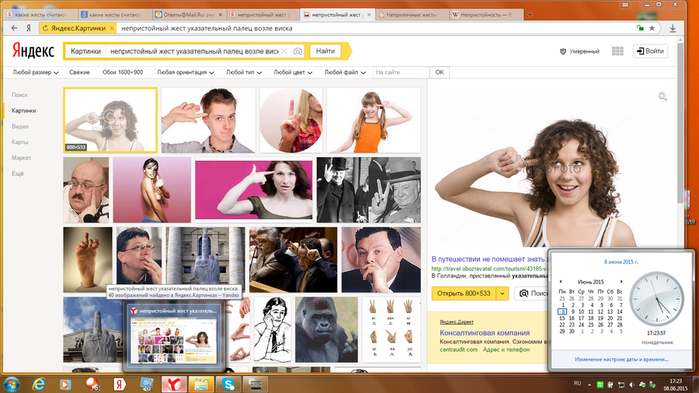Viewport: 699px width, 393px height.
Task: Click volume speaker tray icon
Action: coord(632,385)
